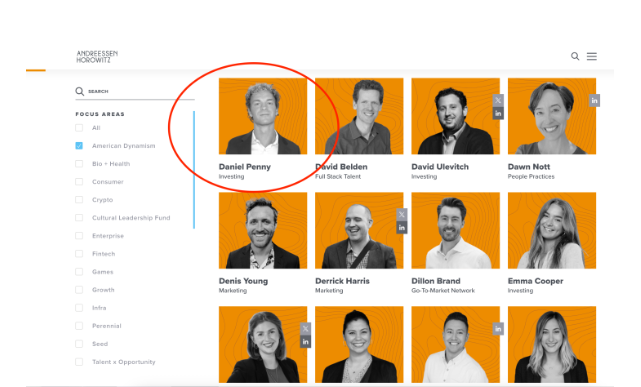Open Daniel Penny's profile photo
This screenshot has width=641, height=387.
pos(263,116)
